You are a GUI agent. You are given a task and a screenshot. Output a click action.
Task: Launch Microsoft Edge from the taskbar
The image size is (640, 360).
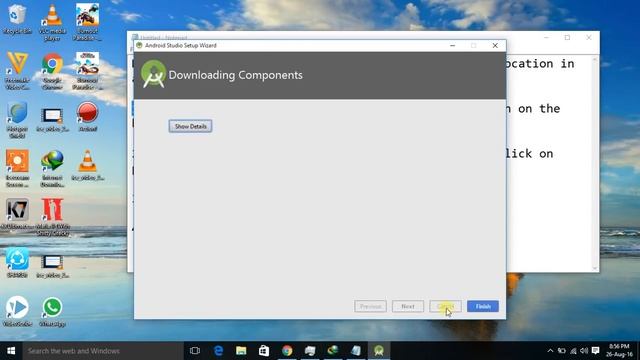click(x=218, y=351)
